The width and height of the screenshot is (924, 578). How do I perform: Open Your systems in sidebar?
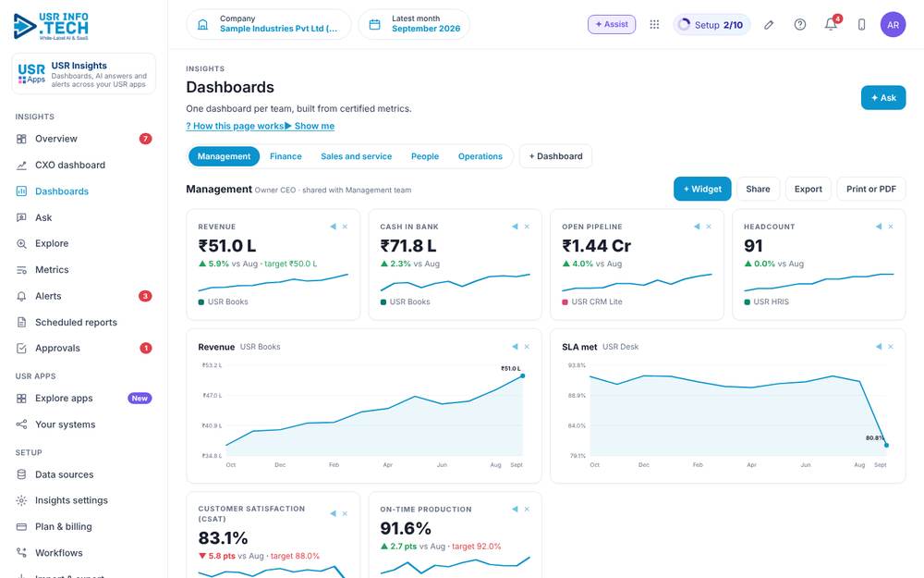pyautogui.click(x=84, y=424)
